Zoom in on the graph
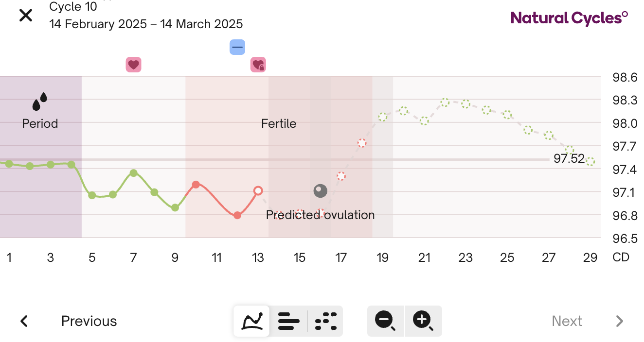The width and height of the screenshot is (644, 342). (x=423, y=321)
